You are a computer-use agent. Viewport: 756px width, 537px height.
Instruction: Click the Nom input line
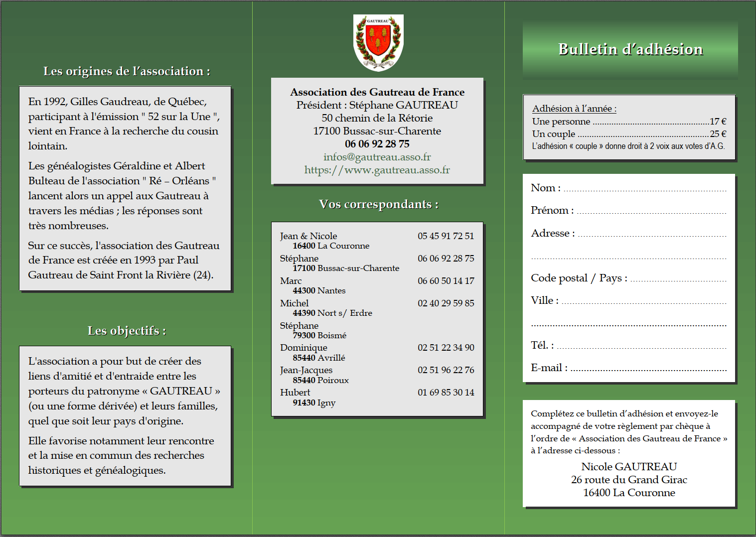pyautogui.click(x=644, y=189)
